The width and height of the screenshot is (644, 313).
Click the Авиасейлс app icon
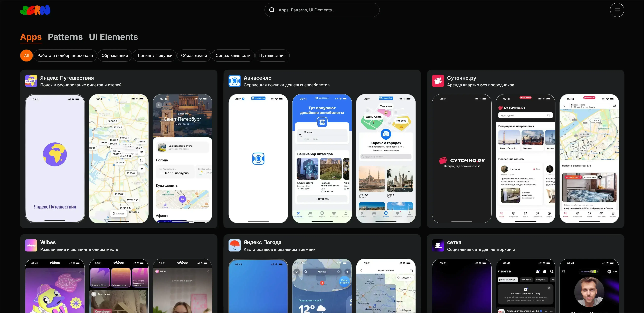tap(234, 81)
